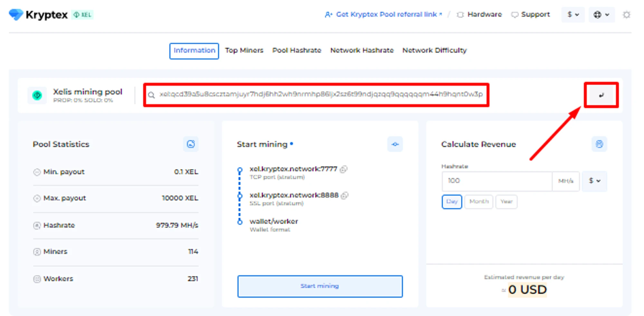This screenshot has height=316, width=644.
Task: Click the Hashrate input field
Action: pos(497,181)
